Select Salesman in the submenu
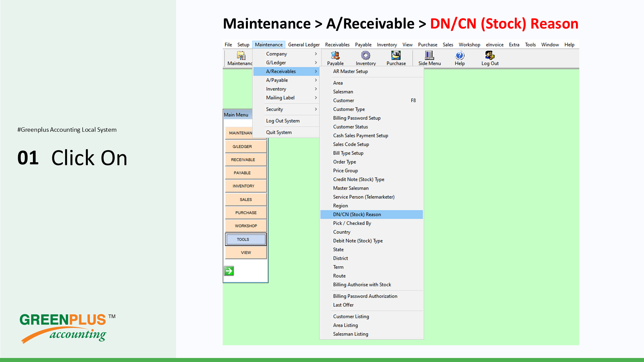The image size is (644, 362). point(372,92)
